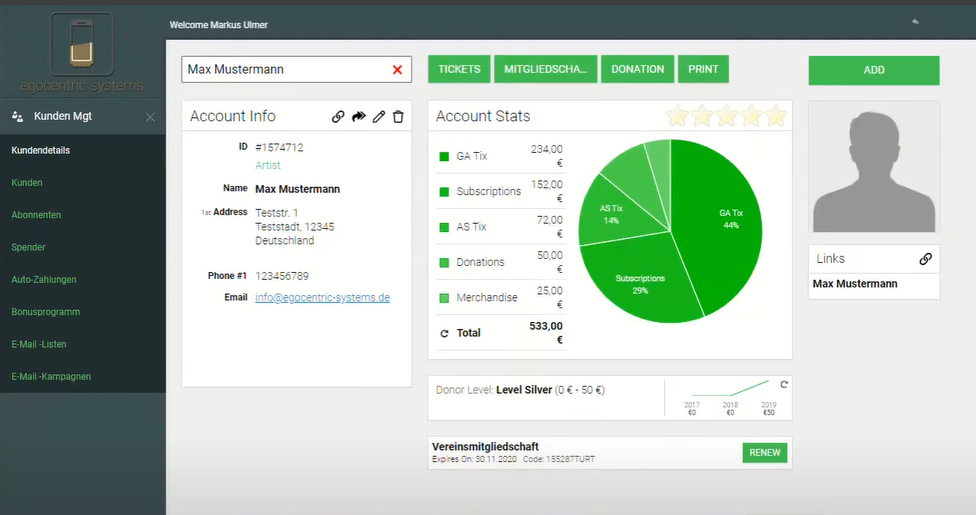Open E-Mail-Kampagnen in the sidebar
The height and width of the screenshot is (515, 976).
50,377
